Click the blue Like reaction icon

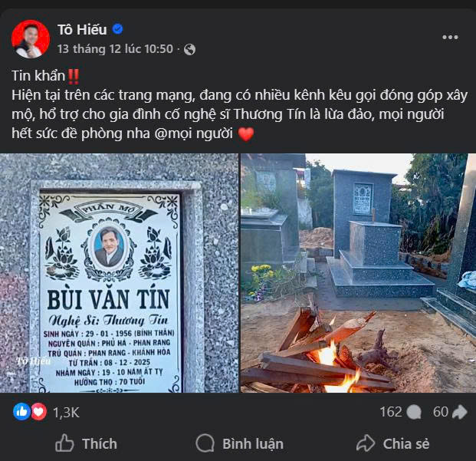pyautogui.click(x=22, y=412)
